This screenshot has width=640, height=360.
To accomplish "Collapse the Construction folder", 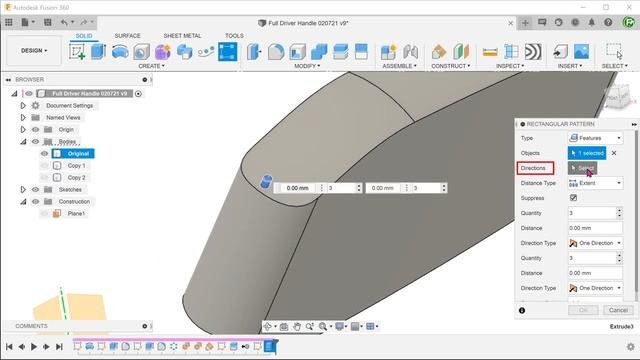I will point(23,201).
